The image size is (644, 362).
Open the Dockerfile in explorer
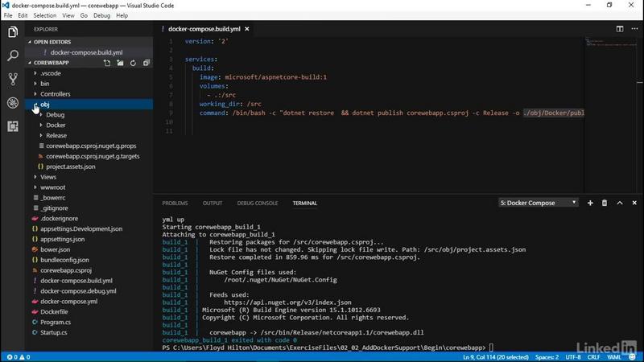click(x=54, y=311)
